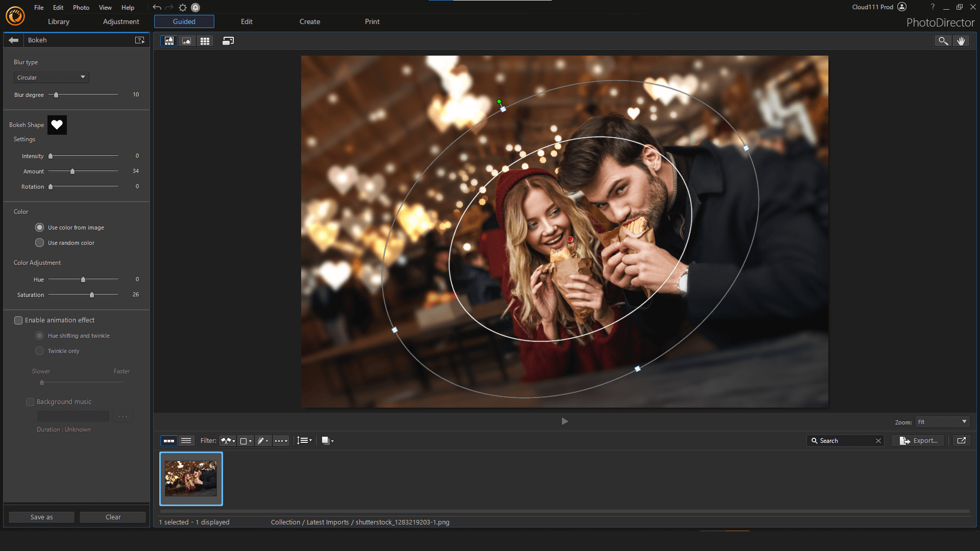Viewport: 980px width, 551px height.
Task: Click the Save as button
Action: (x=42, y=517)
